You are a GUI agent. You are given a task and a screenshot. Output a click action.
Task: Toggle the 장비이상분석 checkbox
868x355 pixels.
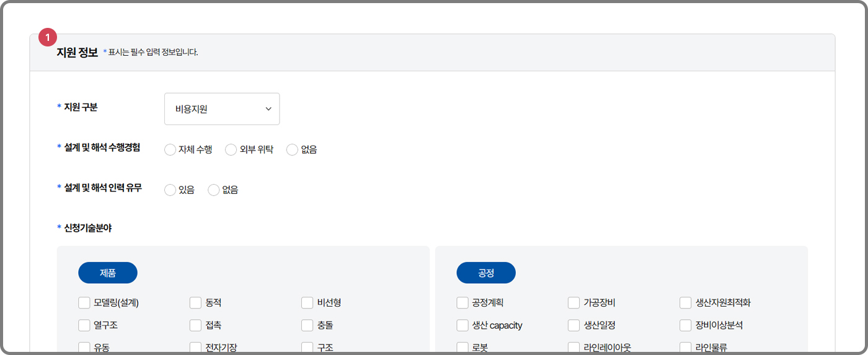(685, 325)
